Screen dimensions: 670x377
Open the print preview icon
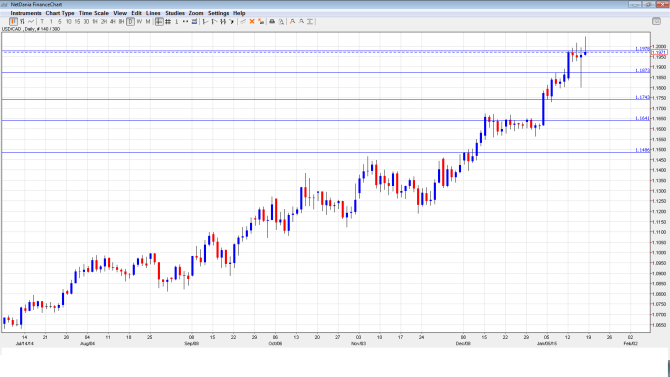[281, 21]
